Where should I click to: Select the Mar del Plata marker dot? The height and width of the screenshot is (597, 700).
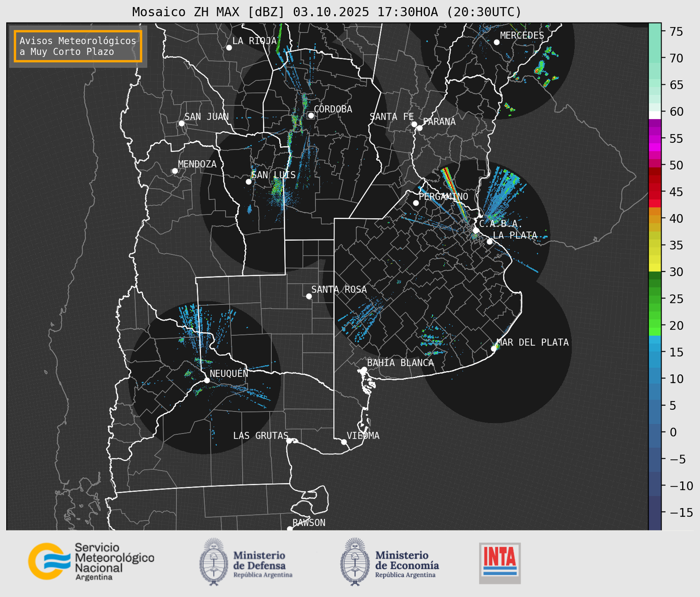point(493,349)
